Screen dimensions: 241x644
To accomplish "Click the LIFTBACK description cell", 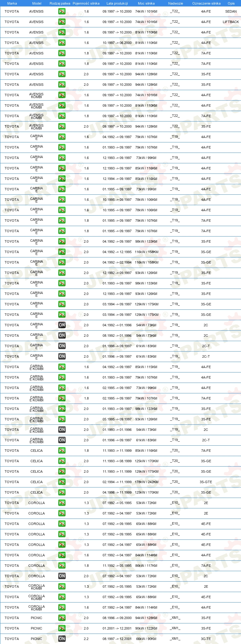I will click(x=231, y=22).
